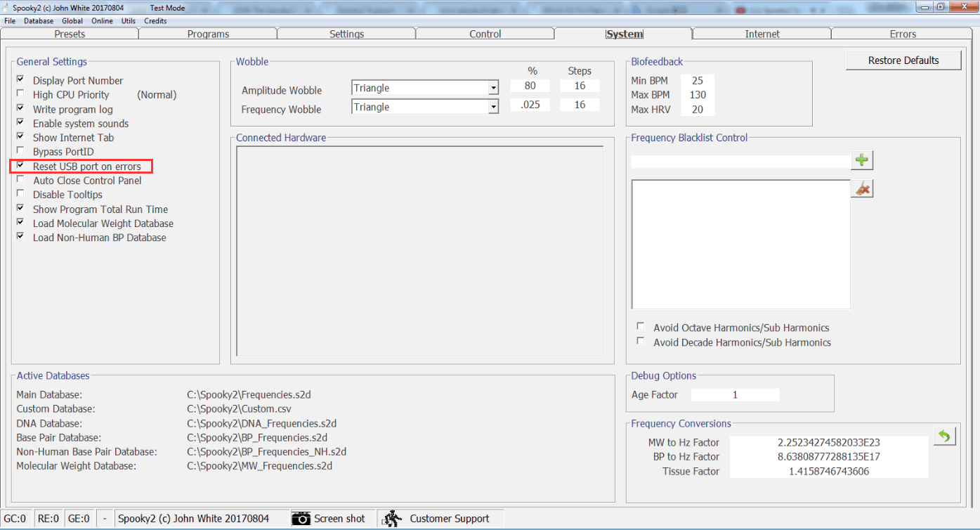Open the Database menu
The image size is (980, 530).
coord(39,21)
